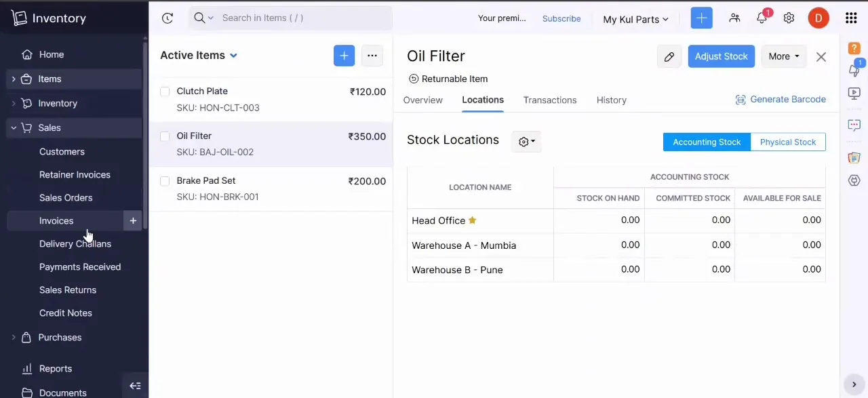This screenshot has width=868, height=398.
Task: Switch to Physical Stock view
Action: click(788, 142)
